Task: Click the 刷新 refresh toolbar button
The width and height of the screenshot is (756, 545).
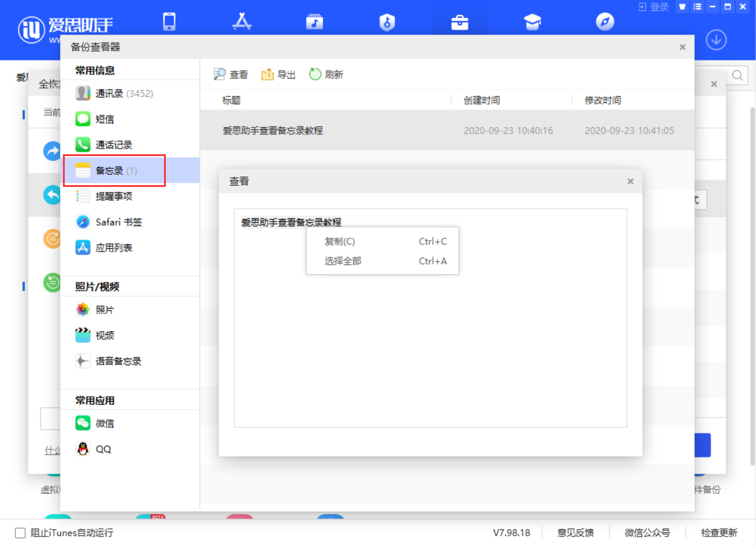Action: coord(326,74)
